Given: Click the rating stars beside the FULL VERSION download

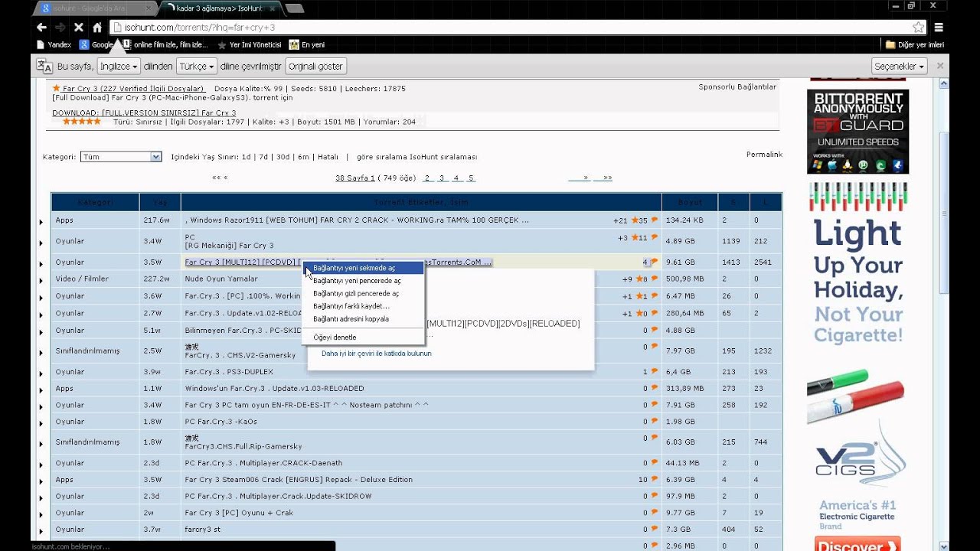Looking at the screenshot, I should click(81, 122).
